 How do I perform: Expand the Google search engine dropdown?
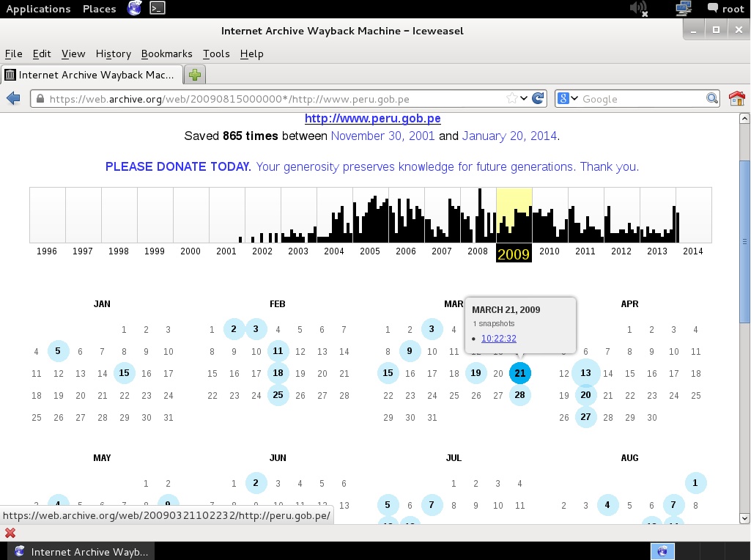point(568,98)
